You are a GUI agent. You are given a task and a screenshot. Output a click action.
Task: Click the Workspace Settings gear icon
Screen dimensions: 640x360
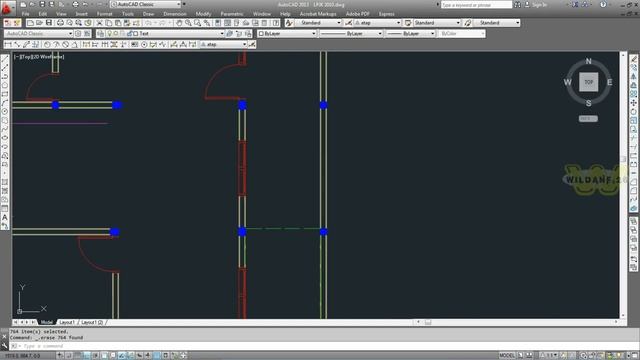(78, 33)
